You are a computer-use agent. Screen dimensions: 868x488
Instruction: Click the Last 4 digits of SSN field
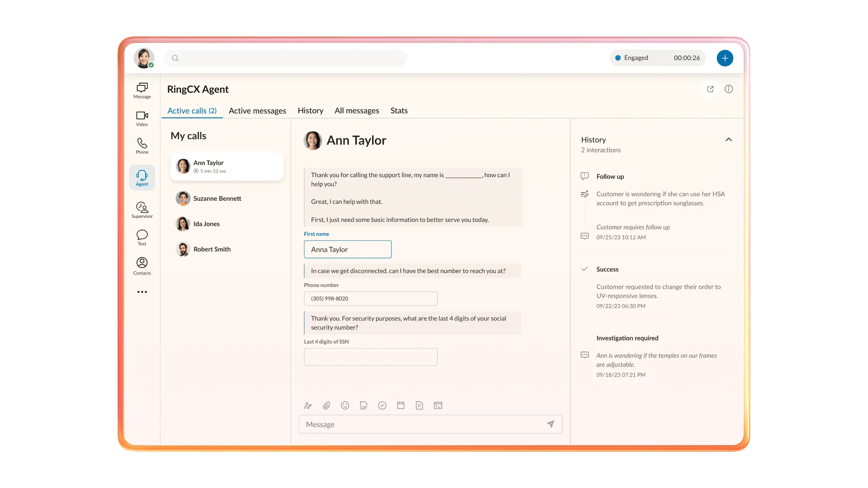pyautogui.click(x=370, y=357)
